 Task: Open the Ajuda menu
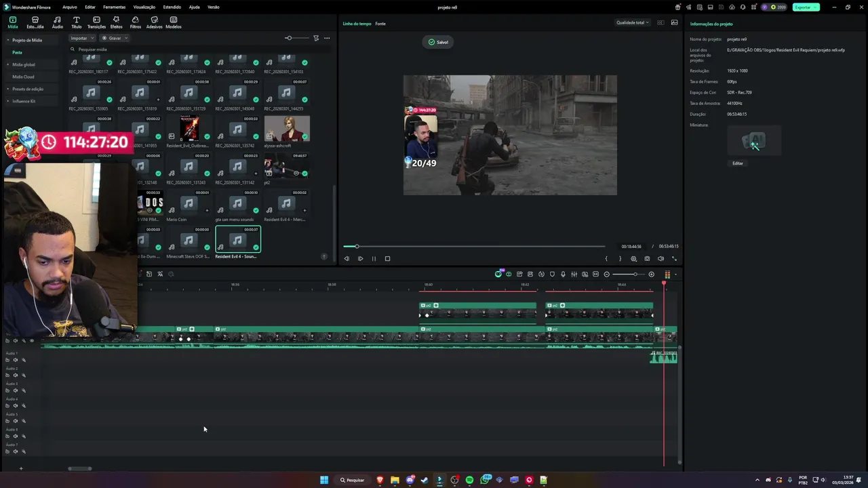click(194, 7)
